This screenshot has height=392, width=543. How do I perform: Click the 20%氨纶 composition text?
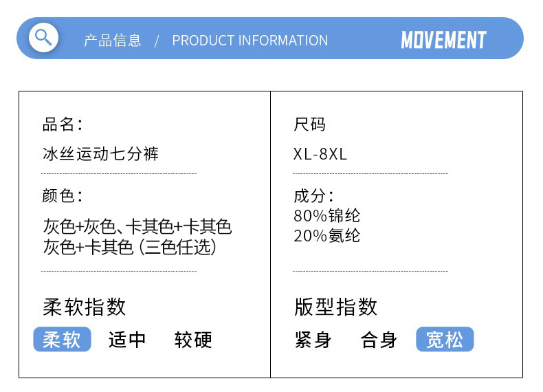point(327,236)
